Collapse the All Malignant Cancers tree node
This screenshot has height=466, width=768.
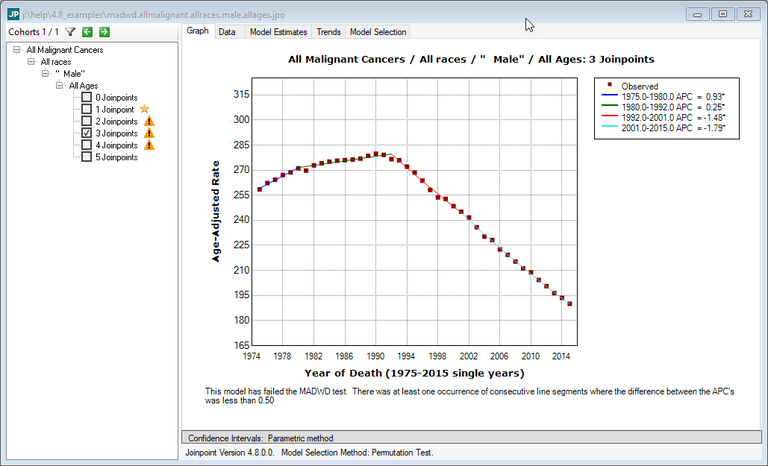pyautogui.click(x=17, y=49)
